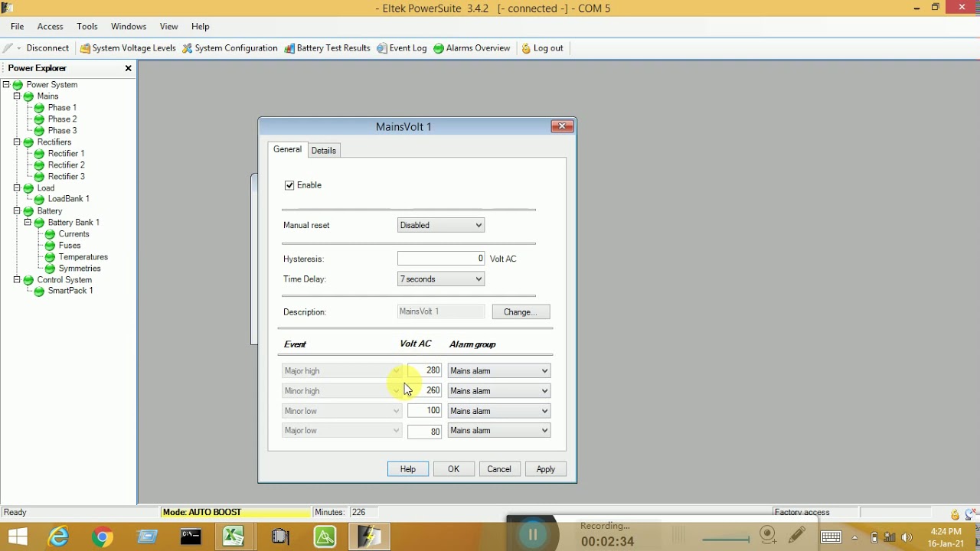Select Phase 1 green status icon

tap(39, 108)
